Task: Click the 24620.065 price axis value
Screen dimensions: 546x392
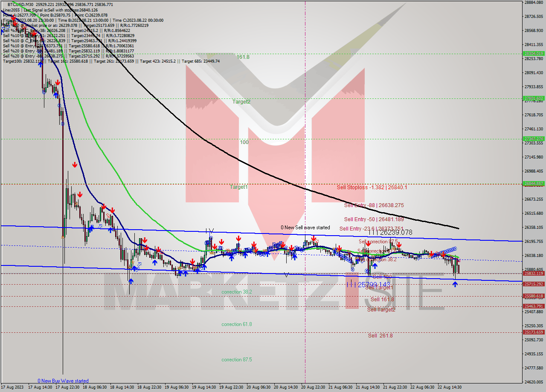Action: tap(534, 382)
